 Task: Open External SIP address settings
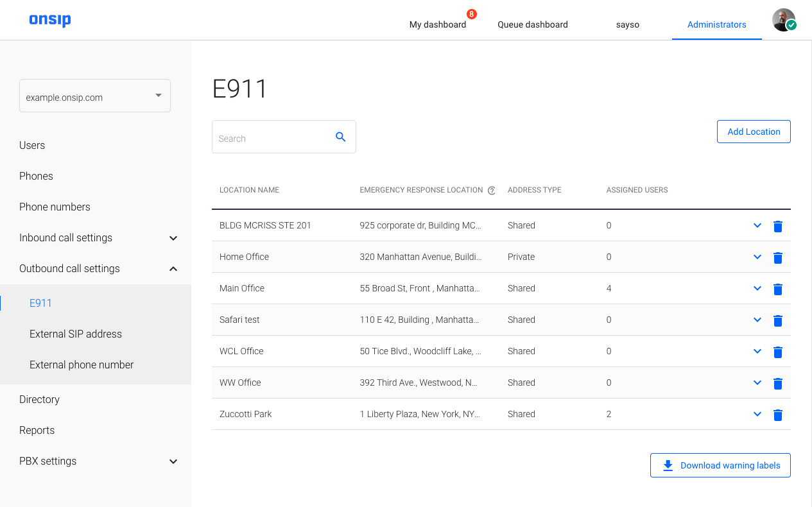pos(76,334)
